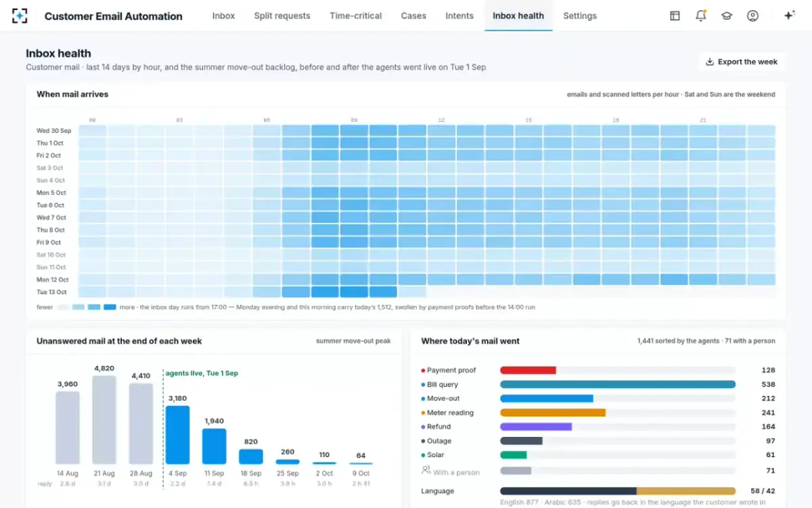Click the red Payment proof dot
Viewport: 812px width, 508px height.
(x=423, y=371)
